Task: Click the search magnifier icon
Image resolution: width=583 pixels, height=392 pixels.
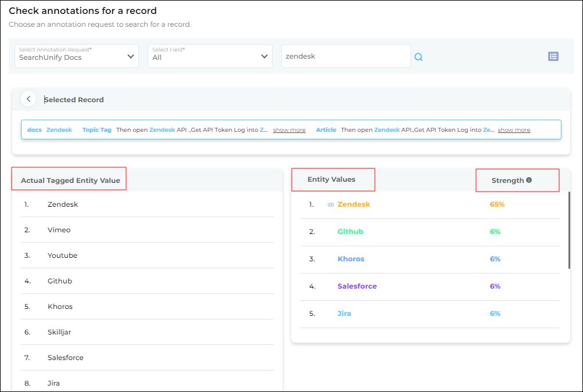Action: 419,57
